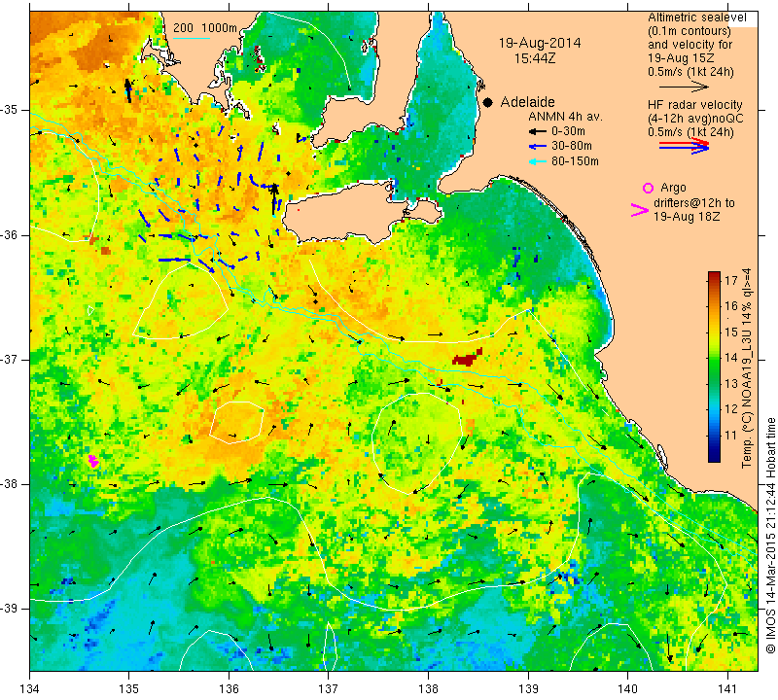Image resolution: width=778 pixels, height=700 pixels.
Task: Click the blue 30-80m arrow legend
Action: tap(537, 147)
